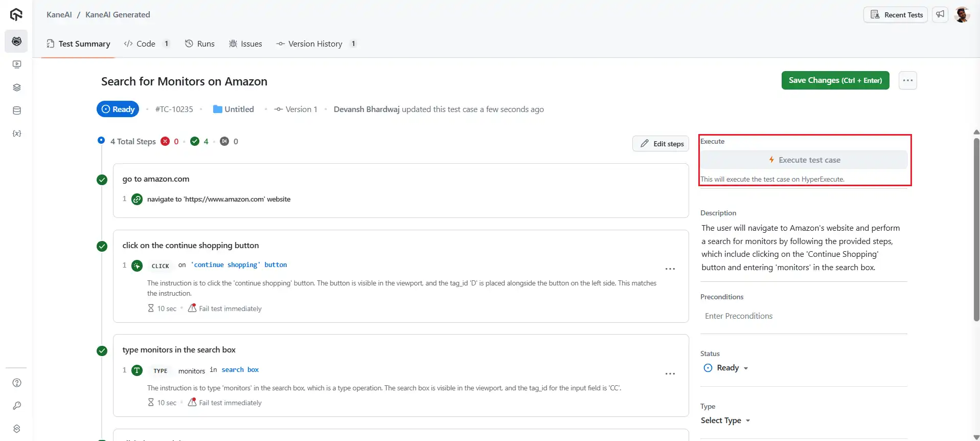Open the user profile avatar
This screenshot has width=980, height=441.
[962, 14]
